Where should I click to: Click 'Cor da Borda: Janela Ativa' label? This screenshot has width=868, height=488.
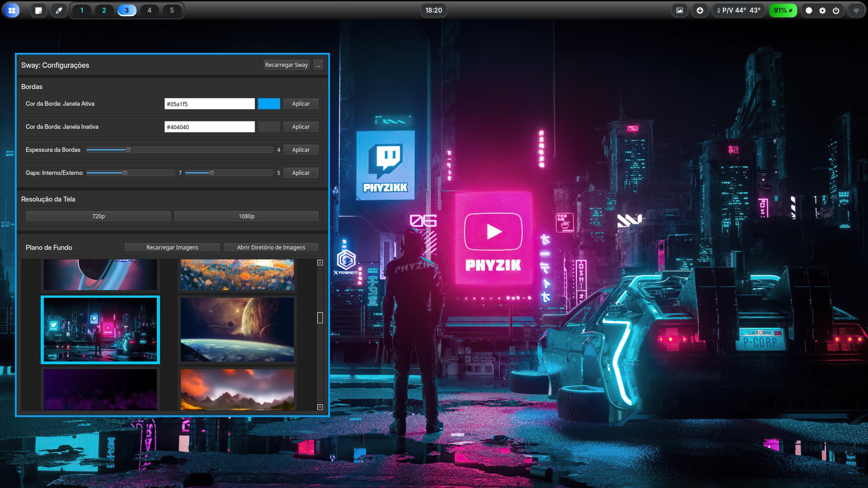(x=60, y=104)
